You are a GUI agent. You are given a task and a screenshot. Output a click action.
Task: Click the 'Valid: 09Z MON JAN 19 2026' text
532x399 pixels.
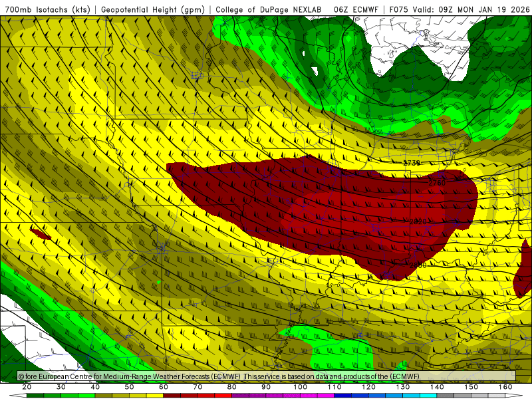coord(471,10)
